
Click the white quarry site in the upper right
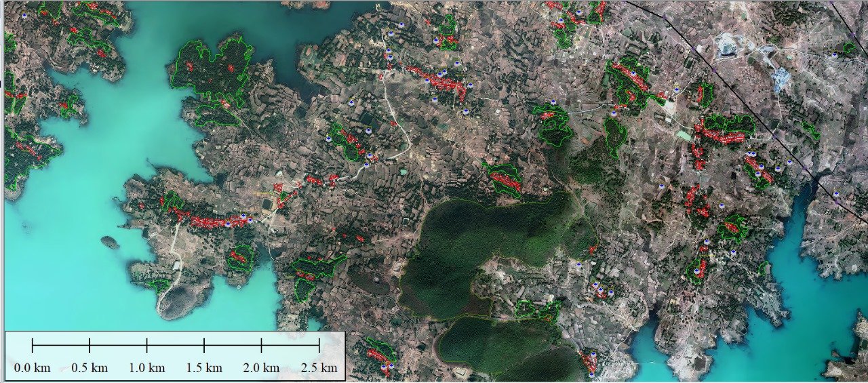click(729, 46)
